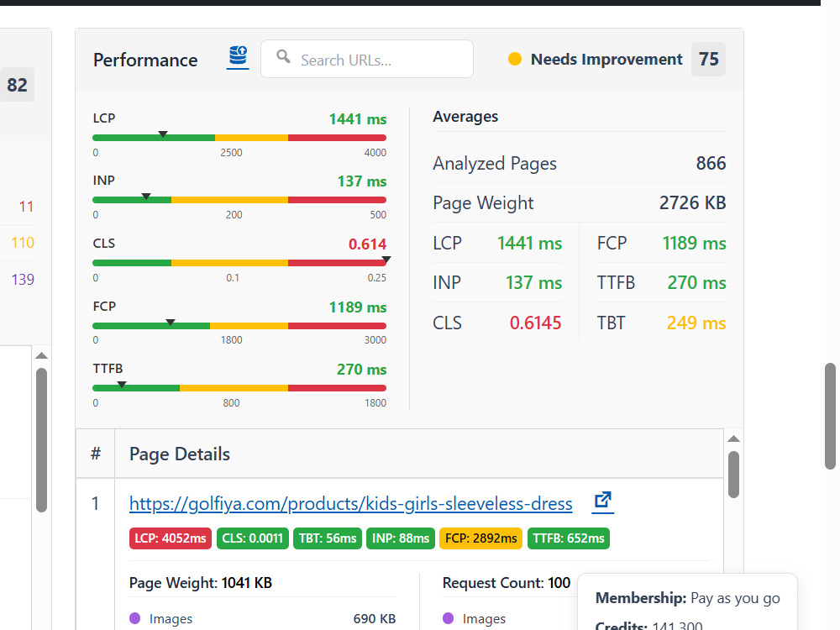This screenshot has width=840, height=630.
Task: Click the average LCP value in Averages
Action: tap(530, 244)
